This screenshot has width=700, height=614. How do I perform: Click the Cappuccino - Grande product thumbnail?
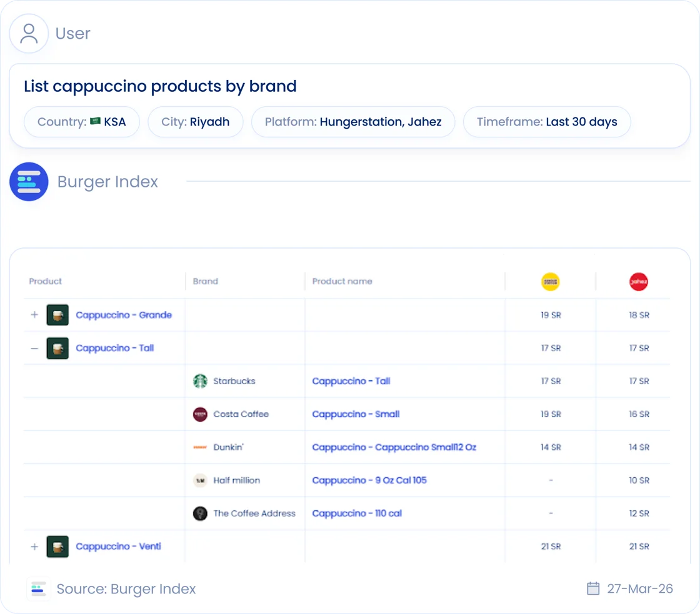tap(57, 315)
